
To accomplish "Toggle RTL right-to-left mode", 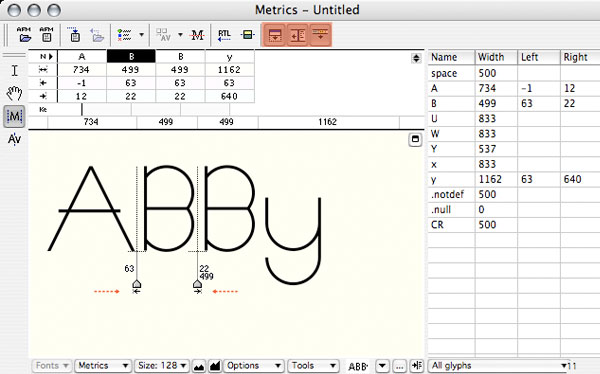I will coord(224,35).
